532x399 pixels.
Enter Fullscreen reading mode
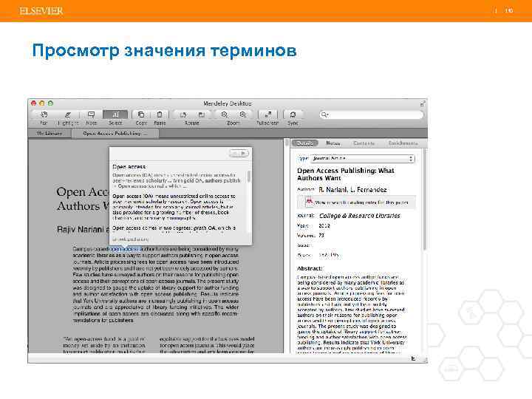(x=267, y=115)
